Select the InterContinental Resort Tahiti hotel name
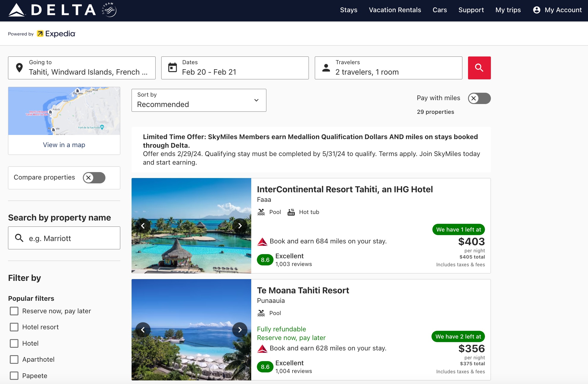 tap(345, 189)
